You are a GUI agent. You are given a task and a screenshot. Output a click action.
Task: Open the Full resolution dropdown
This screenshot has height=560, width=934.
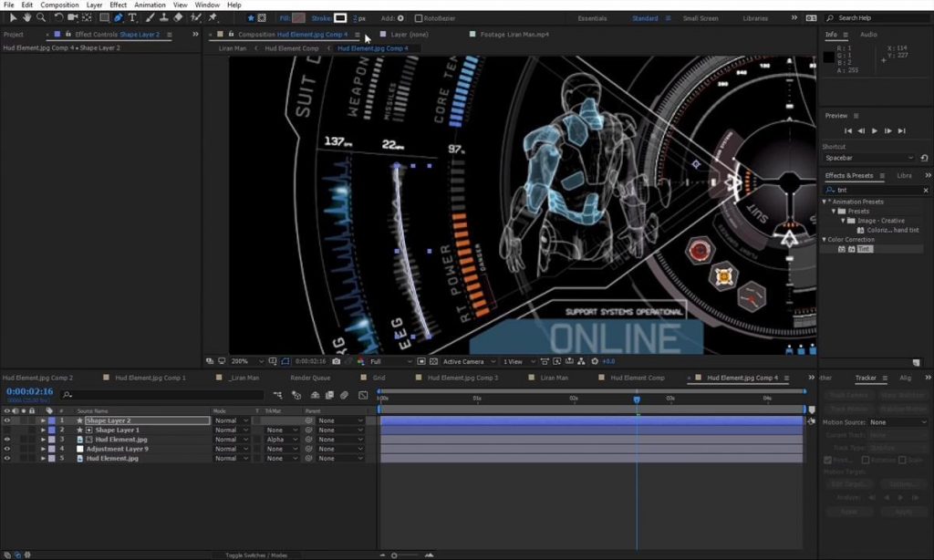coord(390,361)
